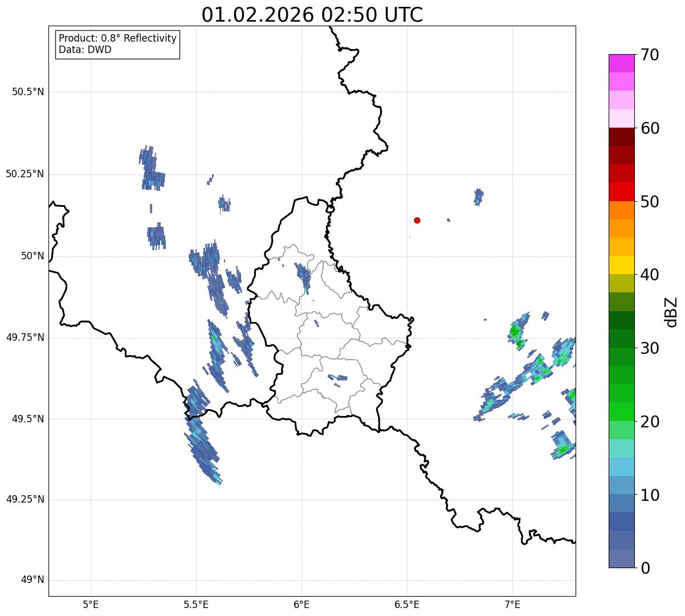
Task: Click the colorbar tick label 10
Action: pyautogui.click(x=650, y=495)
